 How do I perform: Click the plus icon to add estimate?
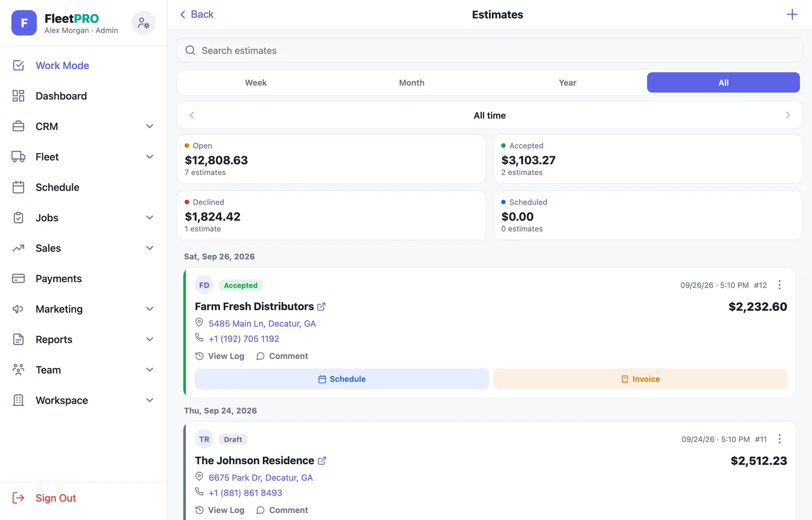coord(792,14)
